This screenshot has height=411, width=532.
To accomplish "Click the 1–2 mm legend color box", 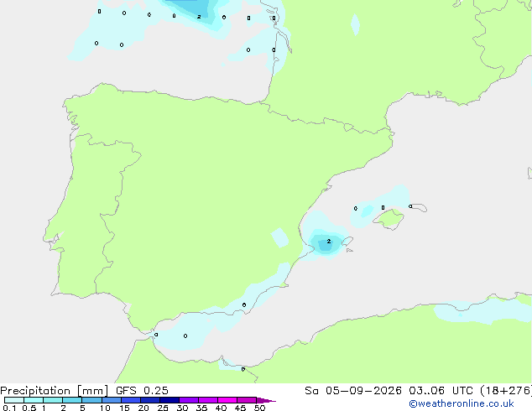I will [53, 400].
